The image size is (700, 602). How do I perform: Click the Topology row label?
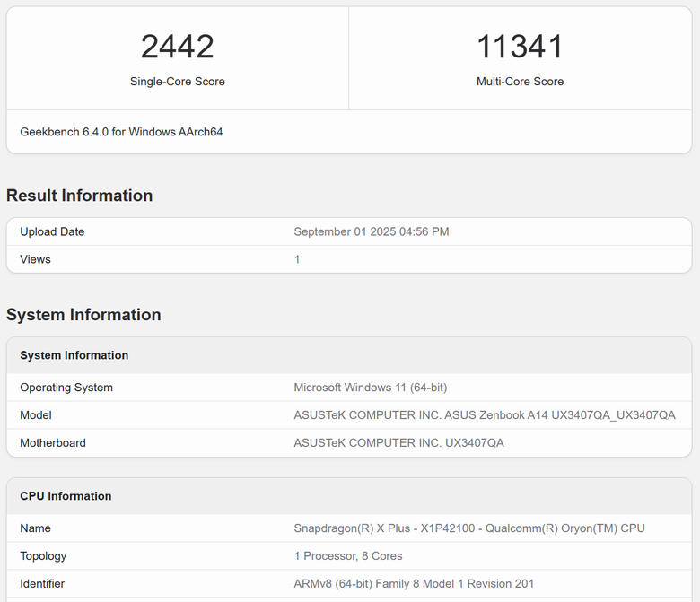43,556
